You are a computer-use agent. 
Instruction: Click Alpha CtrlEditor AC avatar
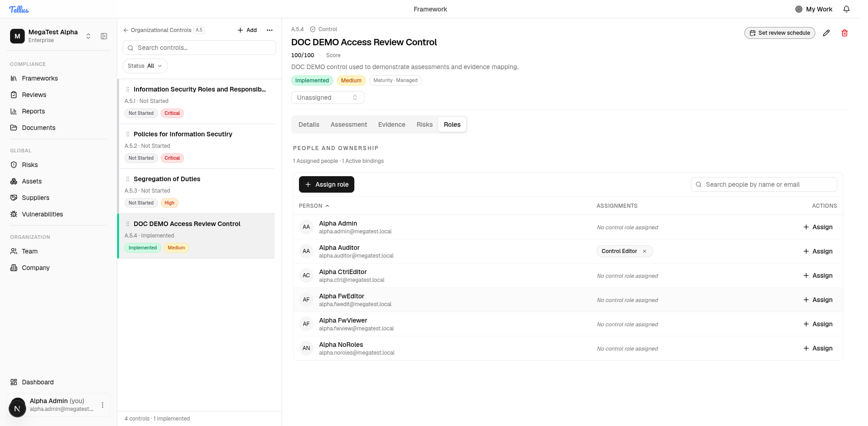click(x=306, y=275)
